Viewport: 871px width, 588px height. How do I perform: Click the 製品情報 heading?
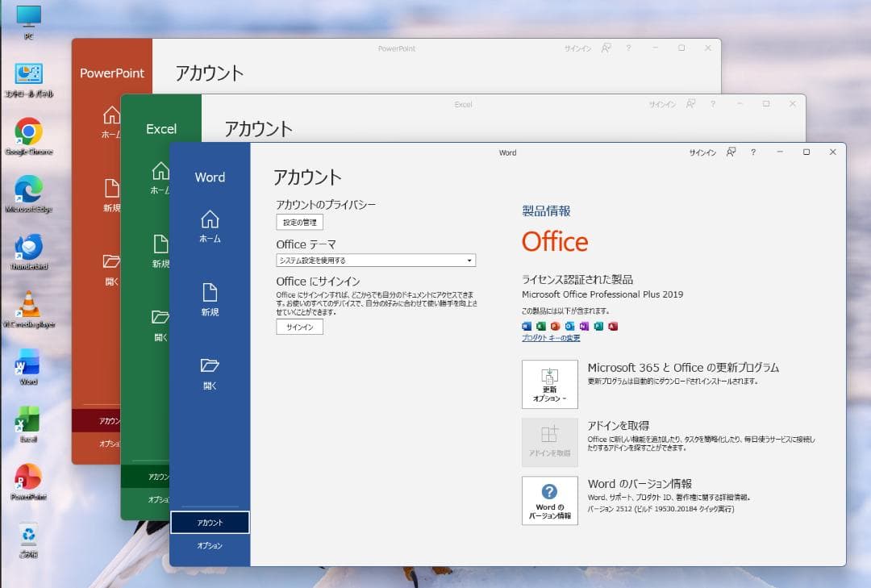pos(546,211)
